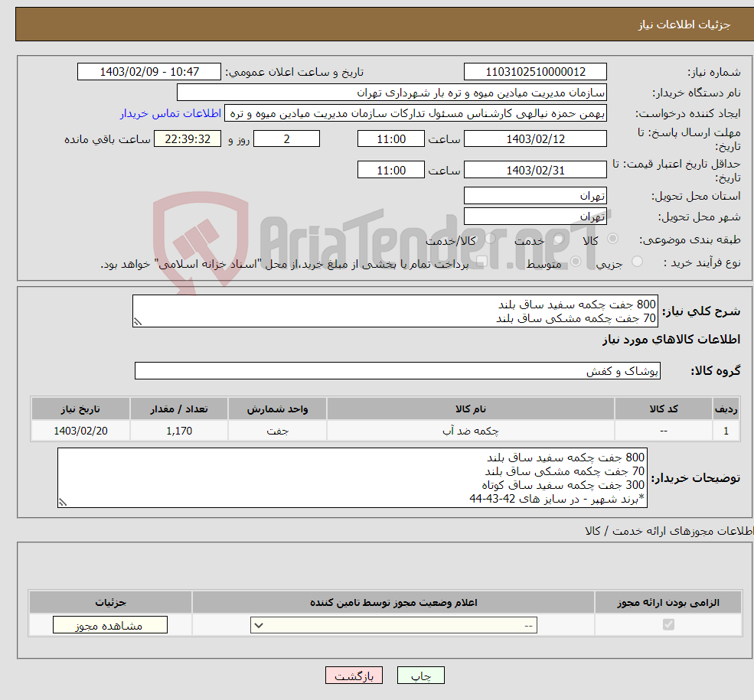This screenshot has height=700, width=754.
Task: Select the خدمت radio button
Action: coord(558,239)
